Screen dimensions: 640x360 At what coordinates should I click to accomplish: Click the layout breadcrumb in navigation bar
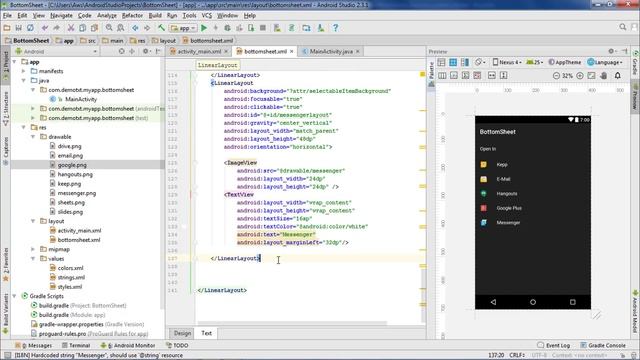point(164,40)
